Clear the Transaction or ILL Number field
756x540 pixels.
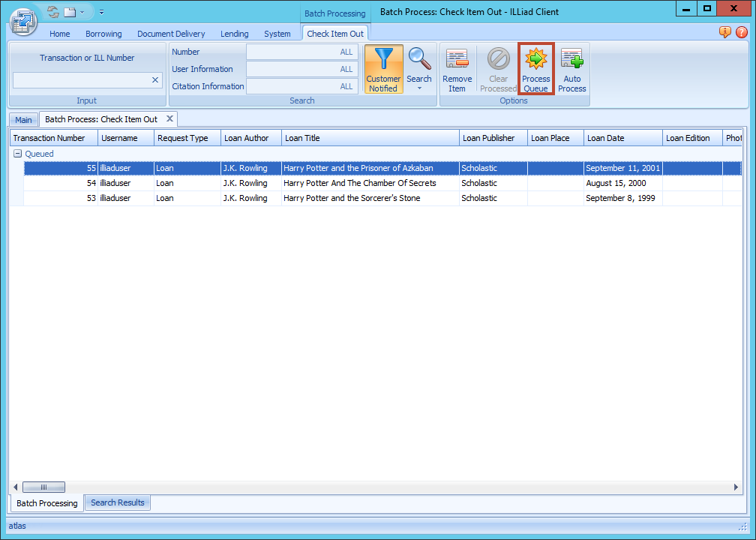click(154, 79)
